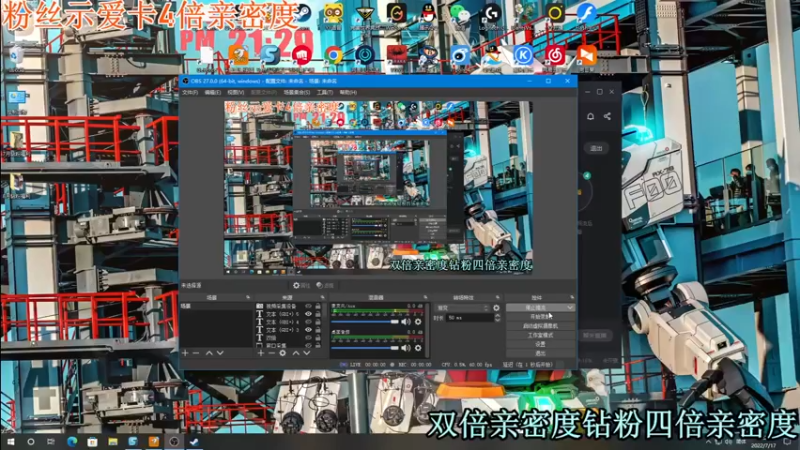The height and width of the screenshot is (450, 800).
Task: Toggle visibility of 文本 (GDI+) 3 source
Action: point(308,330)
